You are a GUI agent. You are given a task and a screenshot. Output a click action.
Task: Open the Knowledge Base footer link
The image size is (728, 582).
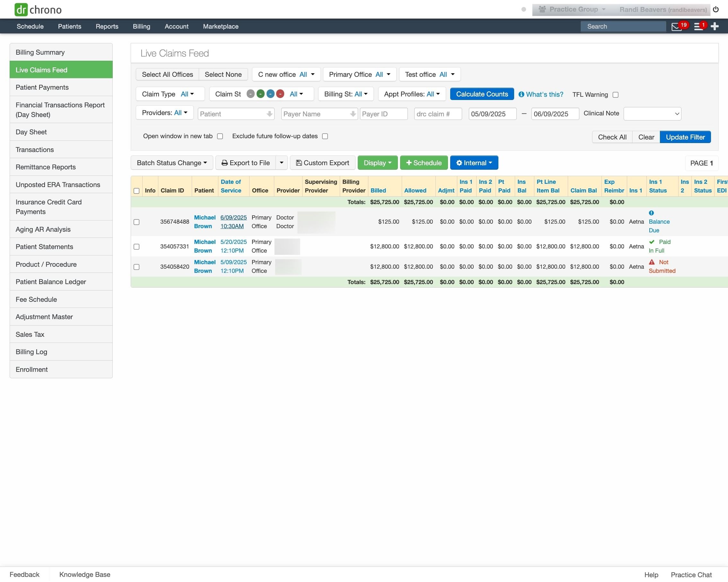[85, 575]
